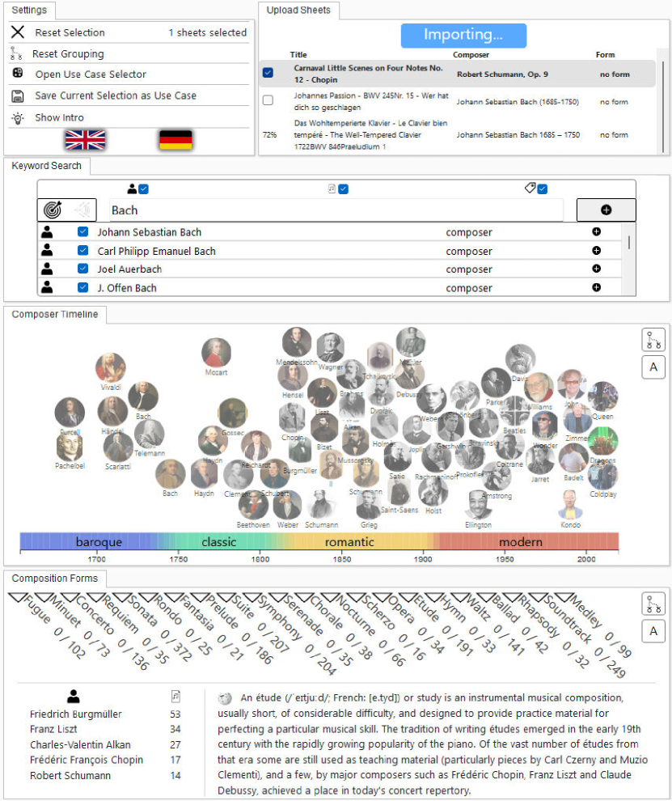Click the plus button next to search field
This screenshot has height=801, width=672.
(606, 210)
